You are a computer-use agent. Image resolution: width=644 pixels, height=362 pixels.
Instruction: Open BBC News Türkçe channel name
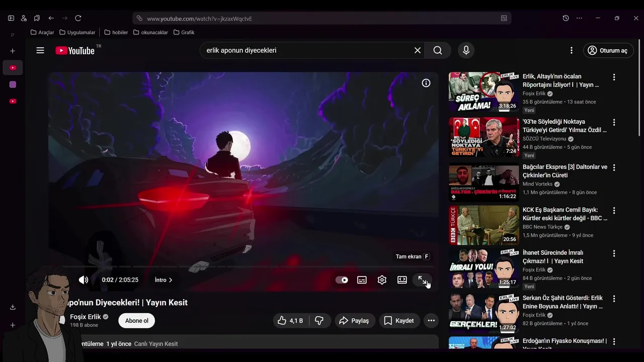tap(542, 227)
